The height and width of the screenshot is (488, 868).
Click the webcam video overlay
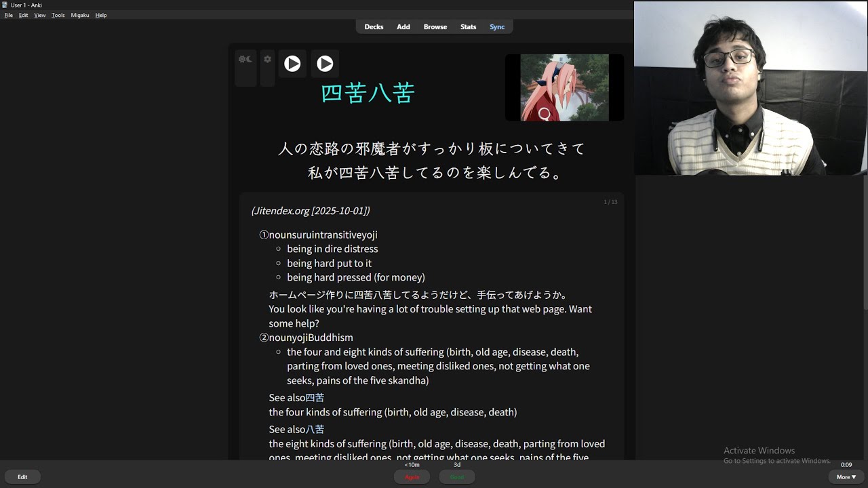point(751,88)
